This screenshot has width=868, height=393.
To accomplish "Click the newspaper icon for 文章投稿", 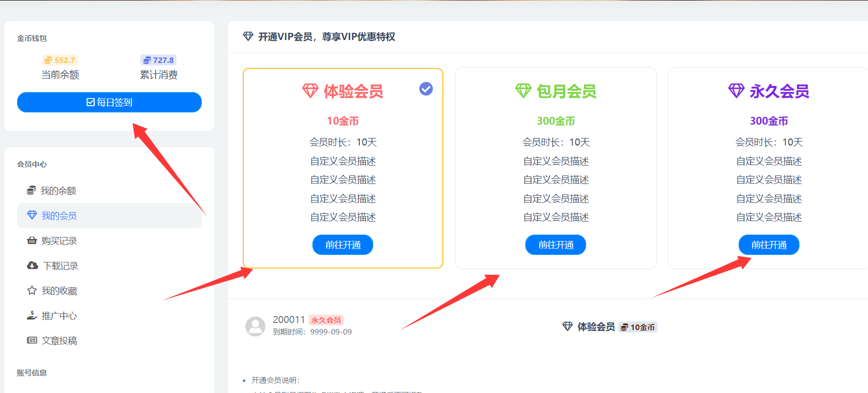I will click(32, 340).
